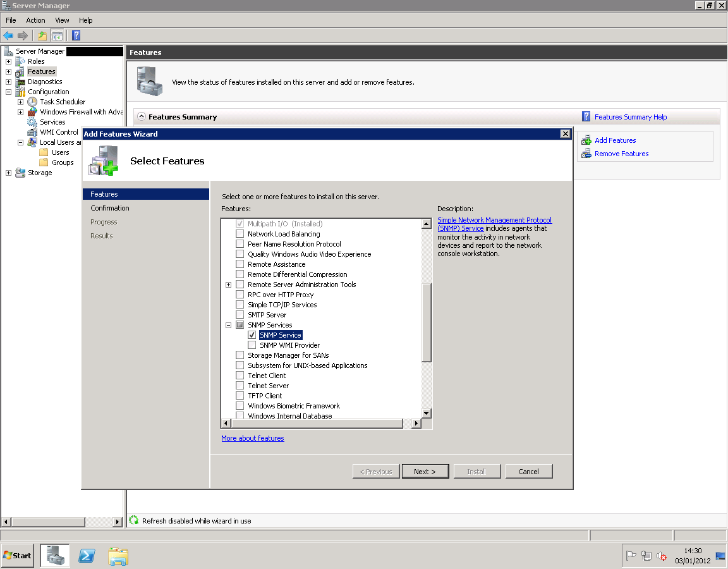The height and width of the screenshot is (569, 728).
Task: Check the SNMP WMI Provider checkbox
Action: (252, 345)
